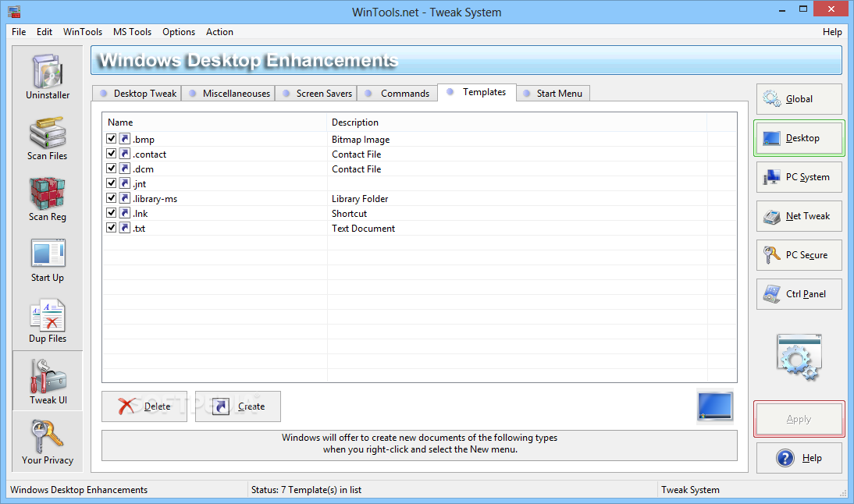Select the Bitmap Image description cell
The width and height of the screenshot is (854, 504).
click(x=361, y=140)
